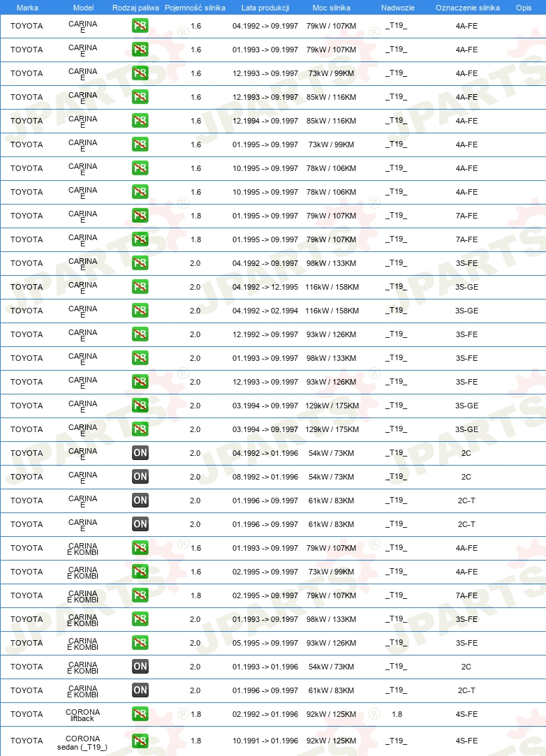Screen dimensions: 546x756
Task: Select the Marka column header
Action: (27, 8)
